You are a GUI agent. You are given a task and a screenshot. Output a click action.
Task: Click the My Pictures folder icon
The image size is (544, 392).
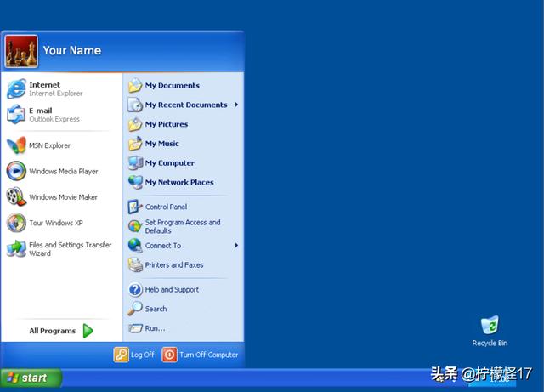point(135,124)
